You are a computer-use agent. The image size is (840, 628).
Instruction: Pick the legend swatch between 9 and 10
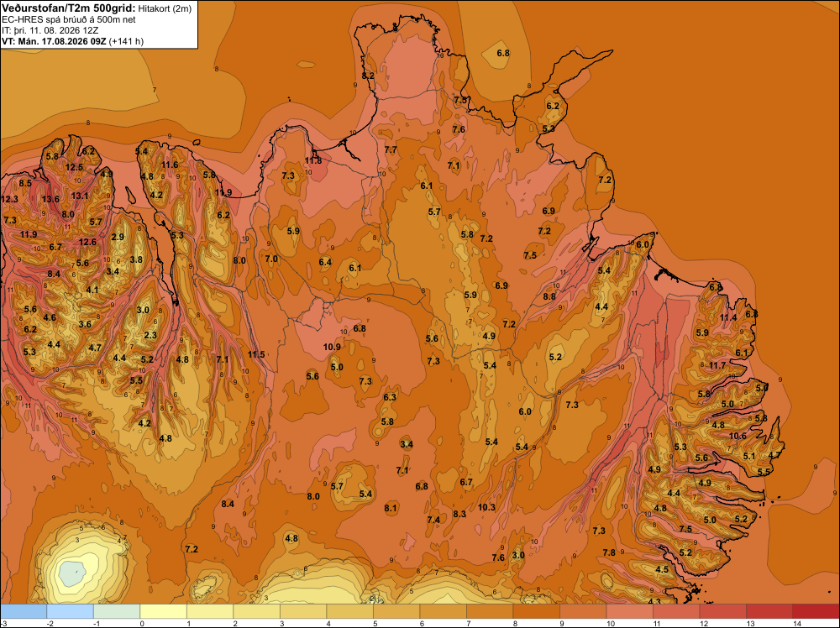(x=583, y=611)
